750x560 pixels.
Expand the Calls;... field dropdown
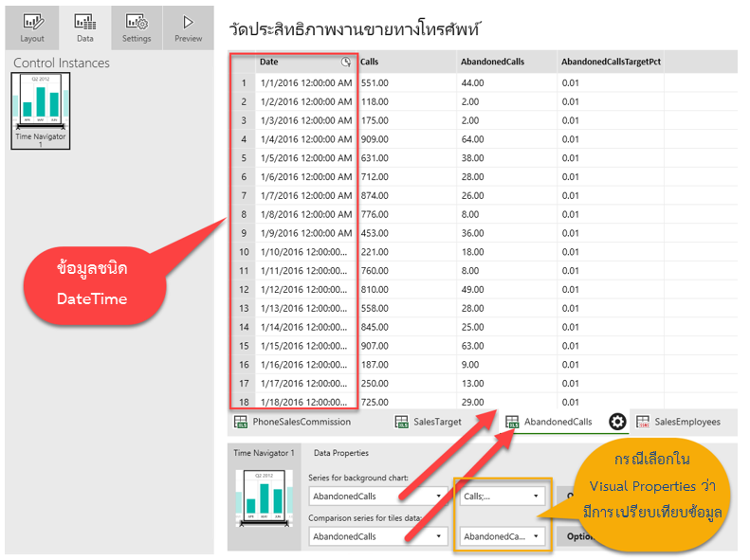pyautogui.click(x=501, y=496)
